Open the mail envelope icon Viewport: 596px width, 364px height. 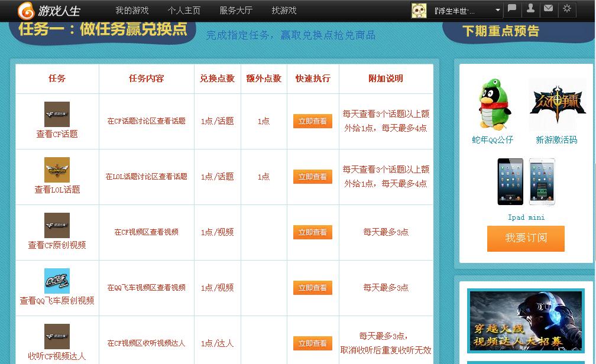click(549, 8)
